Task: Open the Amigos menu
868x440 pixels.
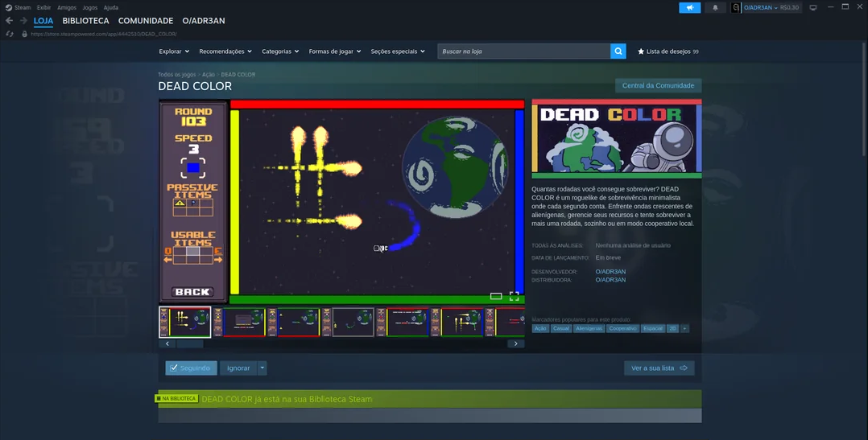Action: tap(66, 8)
